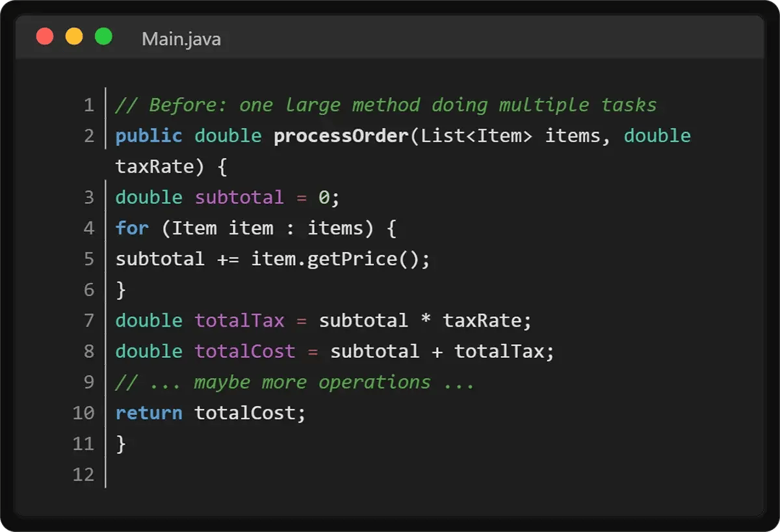This screenshot has width=780, height=532.
Task: Click 'List<Item>' parameter type
Action: 477,136
